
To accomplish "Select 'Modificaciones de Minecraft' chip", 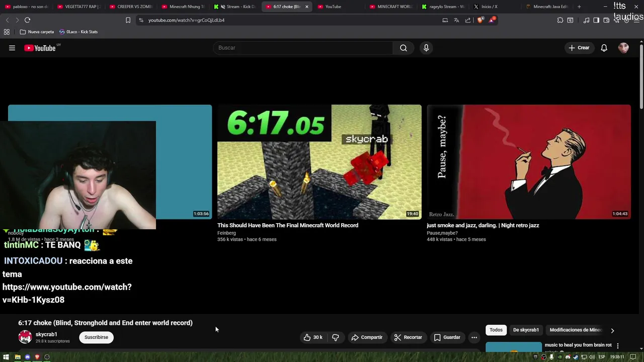I will 575,330.
